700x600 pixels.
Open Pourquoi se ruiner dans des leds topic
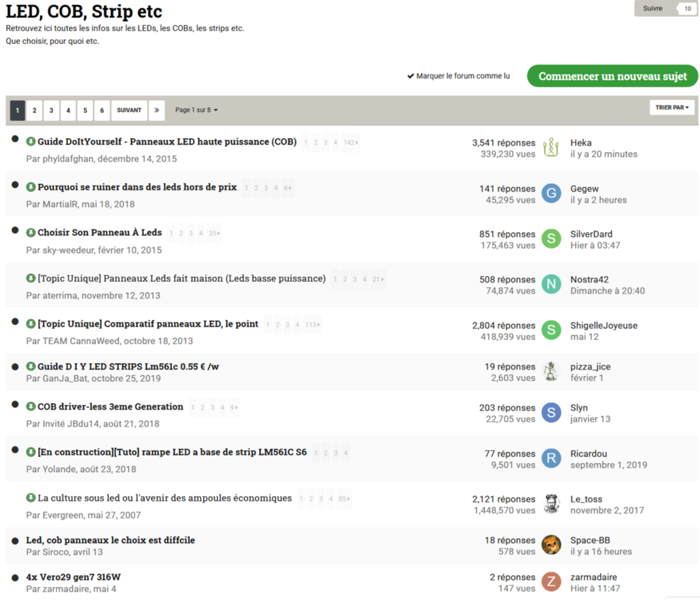137,187
